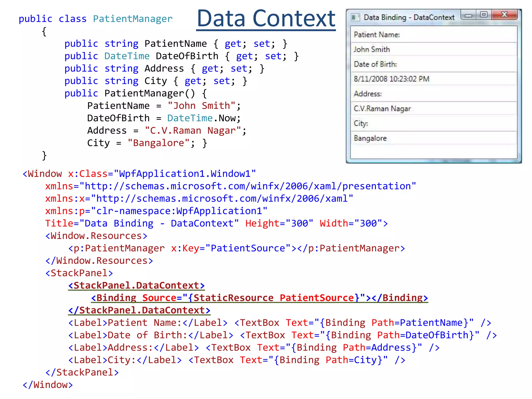Image resolution: width=532 pixels, height=399 pixels.
Task: Click the Bangalore text box
Action: [434, 138]
